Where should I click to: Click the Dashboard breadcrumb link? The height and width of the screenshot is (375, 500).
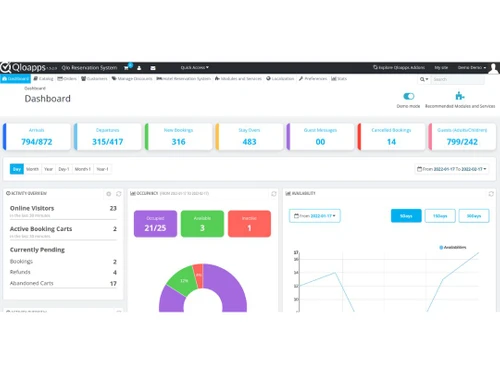pos(35,88)
